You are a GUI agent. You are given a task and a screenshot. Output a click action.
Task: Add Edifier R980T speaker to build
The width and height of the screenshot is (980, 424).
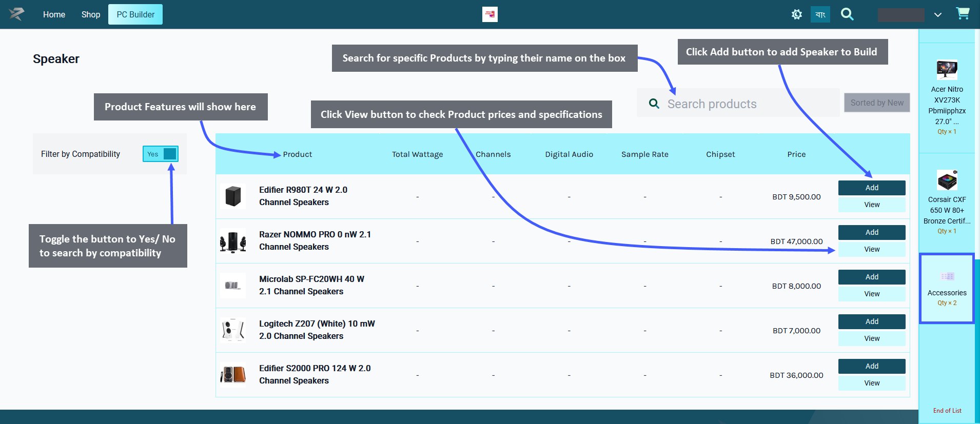[872, 188]
